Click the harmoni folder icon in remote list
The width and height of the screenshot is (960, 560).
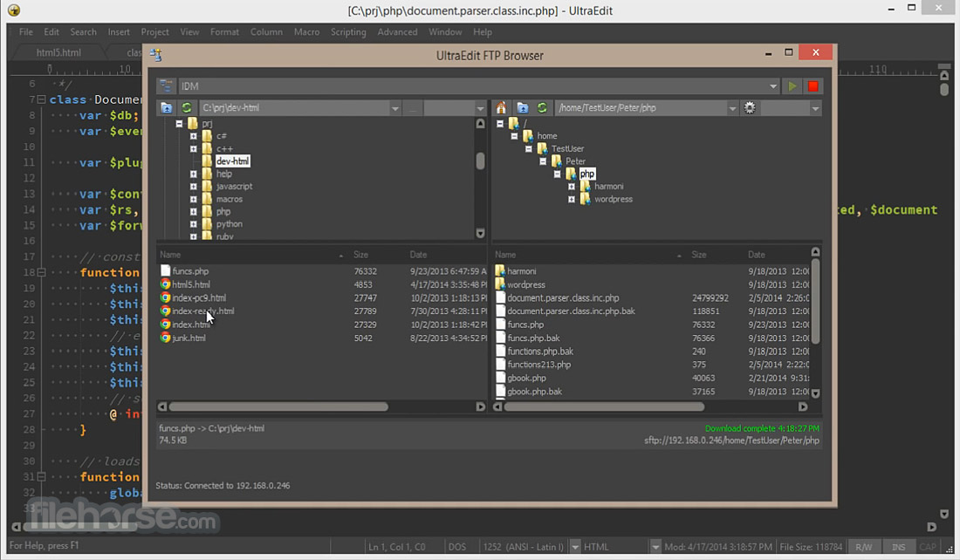(x=500, y=270)
